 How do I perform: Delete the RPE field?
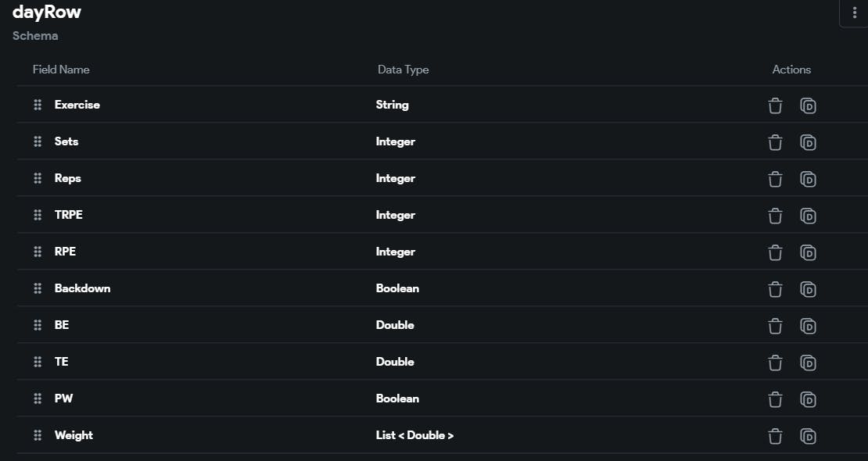(775, 252)
